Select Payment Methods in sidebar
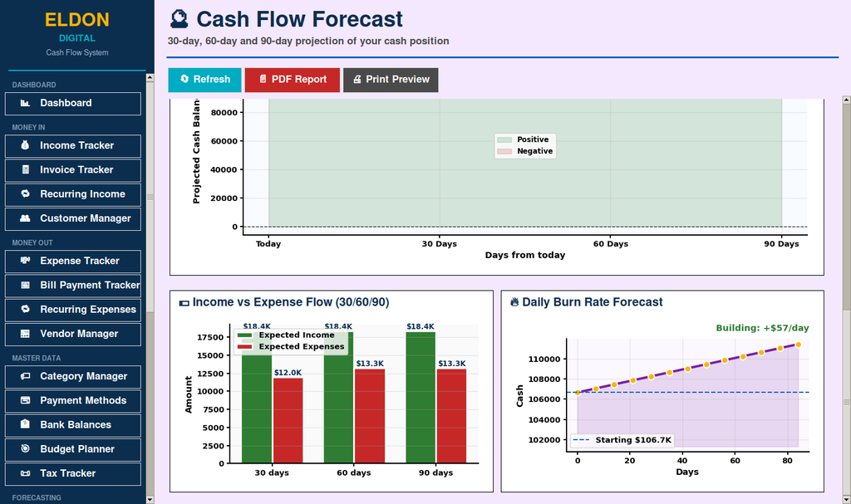Image resolution: width=851 pixels, height=504 pixels. 73,401
